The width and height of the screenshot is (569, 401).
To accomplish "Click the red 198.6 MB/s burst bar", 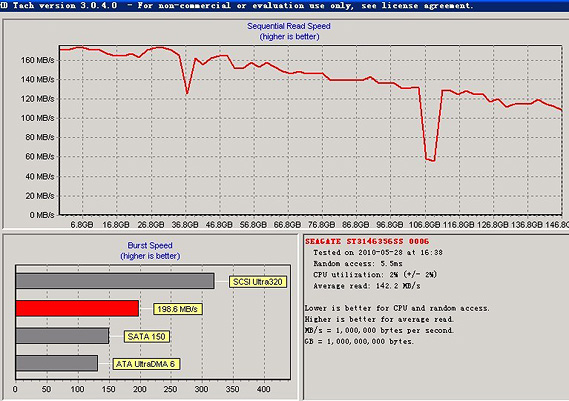I will point(77,308).
